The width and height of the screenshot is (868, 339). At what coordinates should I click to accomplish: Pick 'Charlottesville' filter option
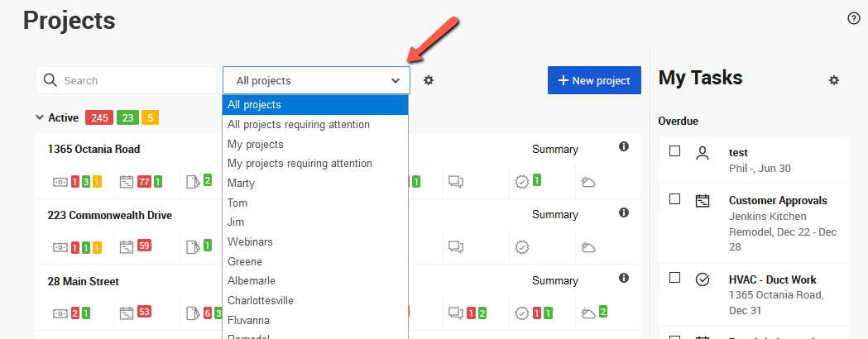(261, 300)
